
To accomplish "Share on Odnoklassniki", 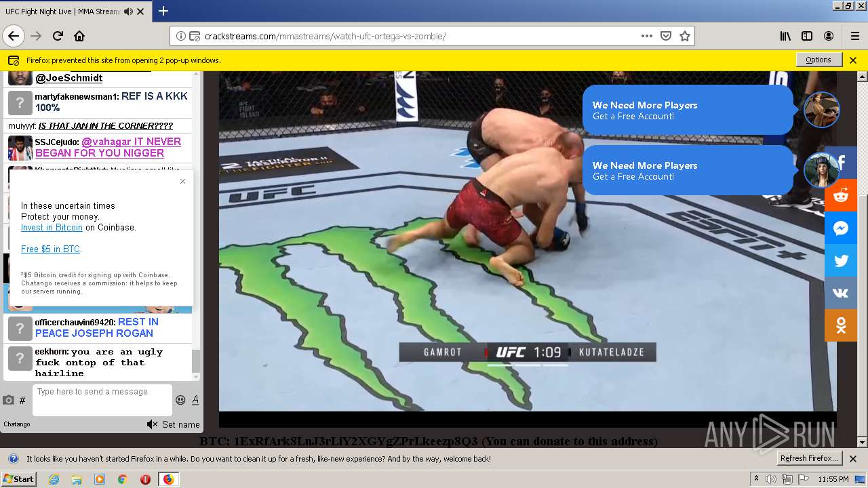I will click(x=841, y=326).
